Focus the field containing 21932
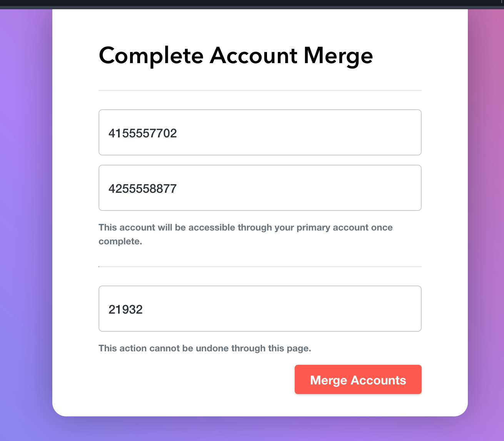504x441 pixels. click(260, 309)
